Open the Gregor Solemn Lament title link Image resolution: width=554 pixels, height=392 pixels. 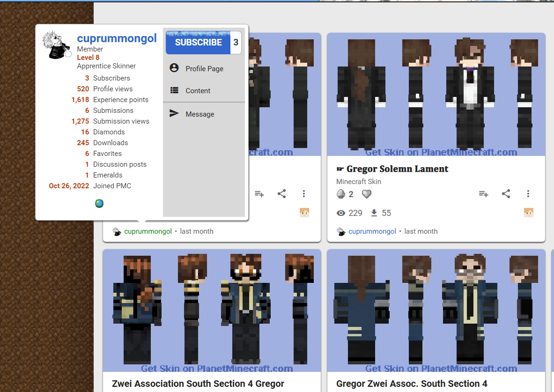397,169
